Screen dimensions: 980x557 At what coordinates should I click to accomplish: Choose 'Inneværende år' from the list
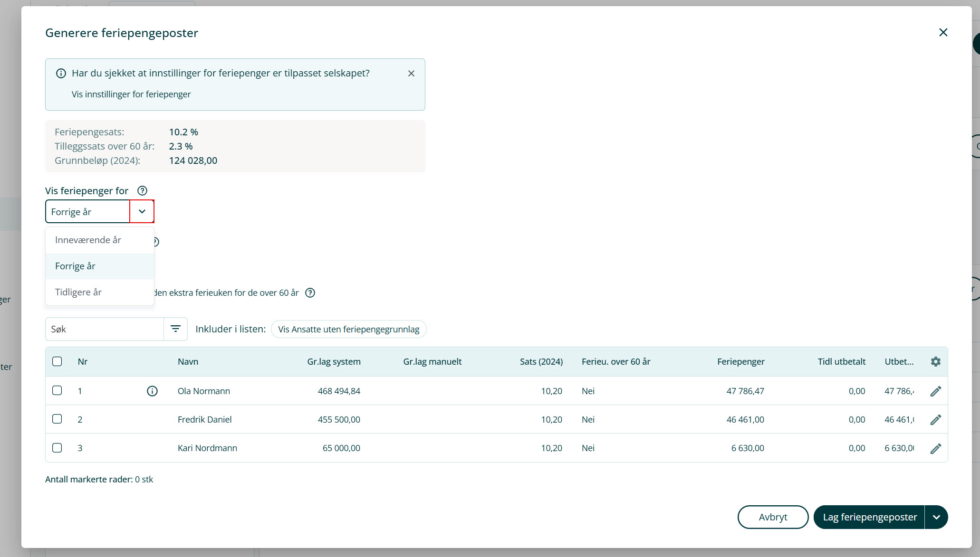[88, 240]
